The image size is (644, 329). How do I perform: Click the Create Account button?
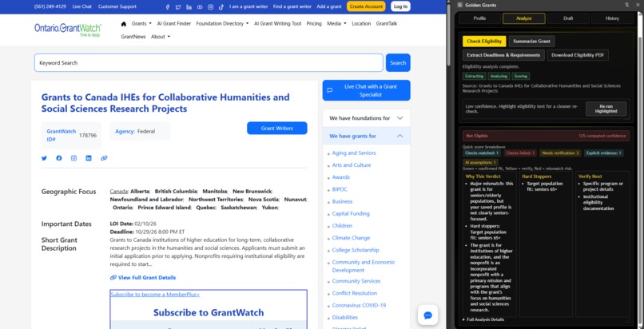(366, 6)
